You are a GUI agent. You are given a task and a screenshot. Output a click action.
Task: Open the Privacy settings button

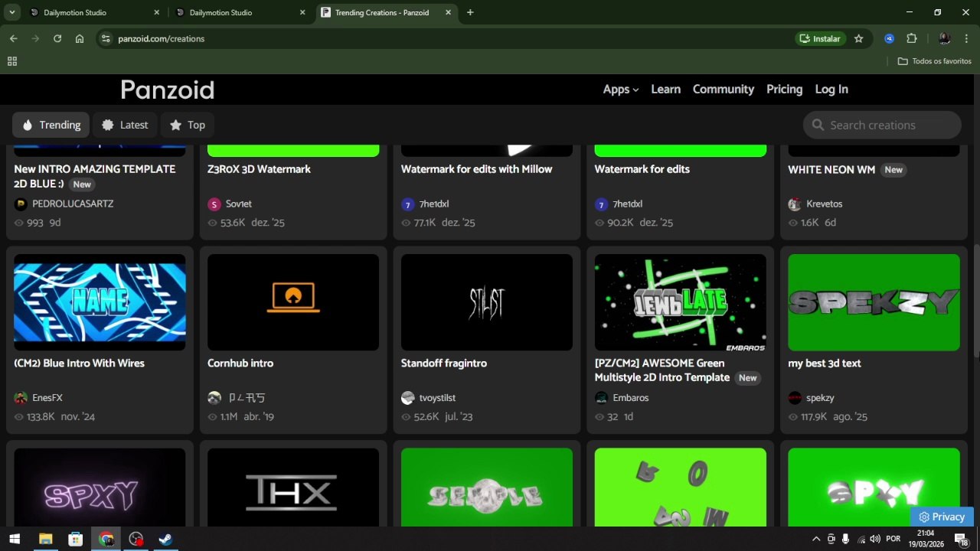click(x=942, y=517)
